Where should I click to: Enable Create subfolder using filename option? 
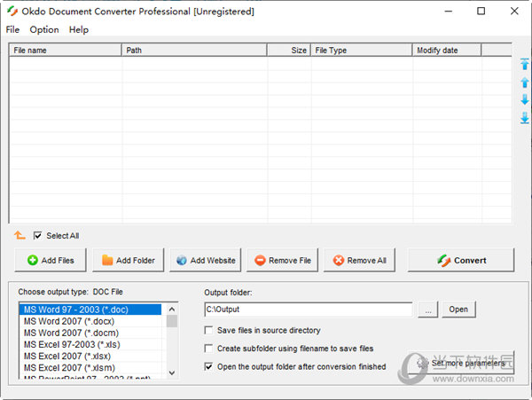[x=208, y=349]
